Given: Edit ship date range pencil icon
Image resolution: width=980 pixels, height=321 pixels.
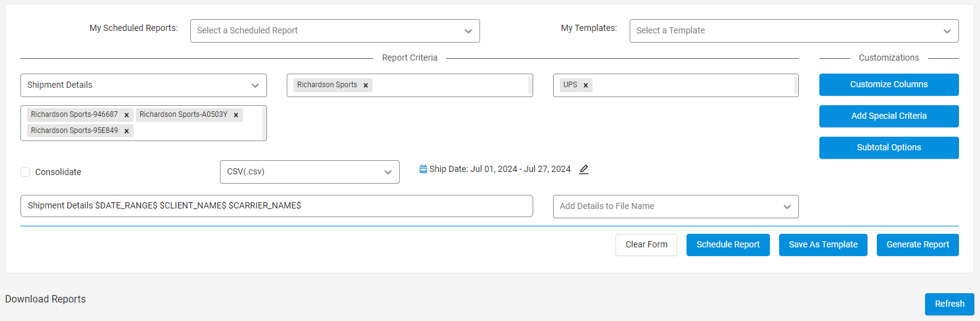Looking at the screenshot, I should pyautogui.click(x=584, y=169).
